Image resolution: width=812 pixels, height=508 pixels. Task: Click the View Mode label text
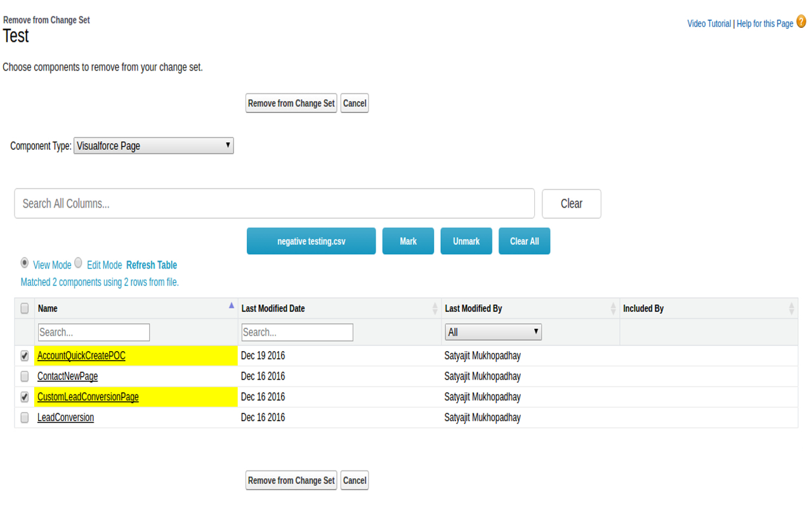pyautogui.click(x=52, y=265)
